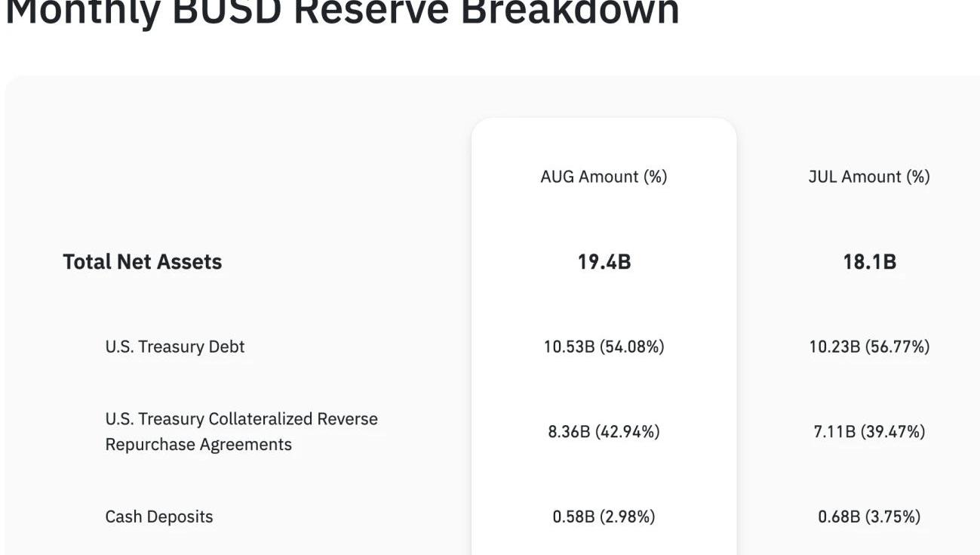Click the Repurchase Agreements text line
The width and height of the screenshot is (980, 555).
[198, 445]
